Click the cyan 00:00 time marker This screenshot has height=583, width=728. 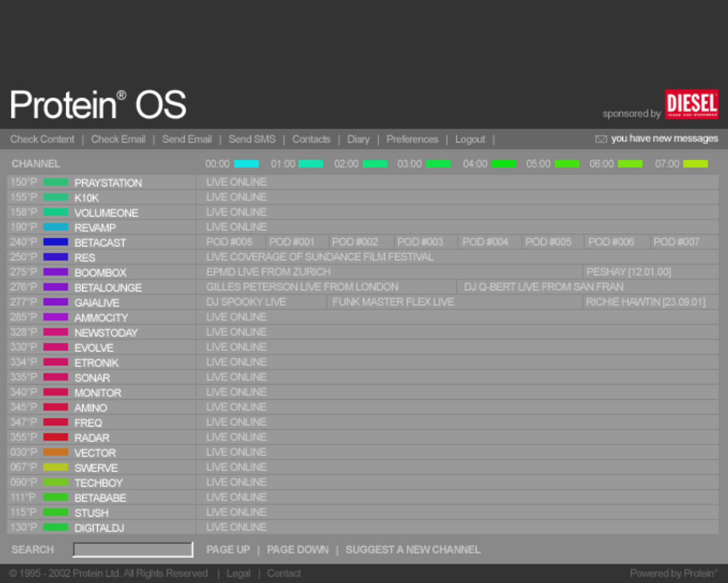click(246, 164)
